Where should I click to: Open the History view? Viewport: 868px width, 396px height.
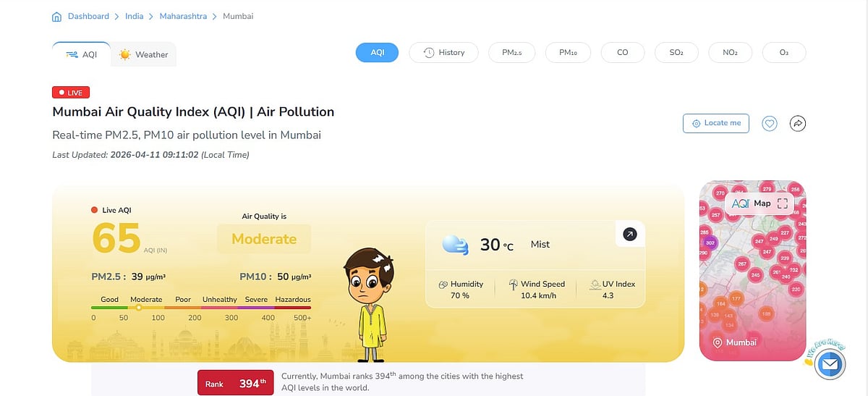(x=443, y=53)
